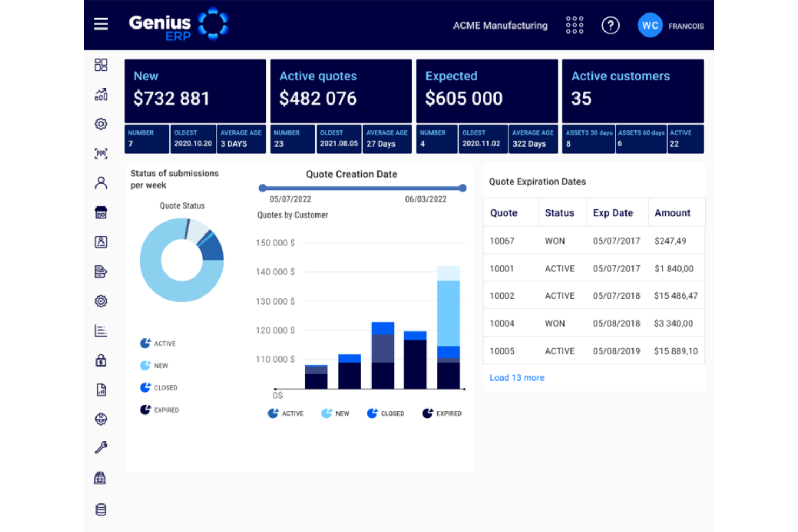The width and height of the screenshot is (798, 532).
Task: Open the hamburger menu top left
Action: point(101,24)
